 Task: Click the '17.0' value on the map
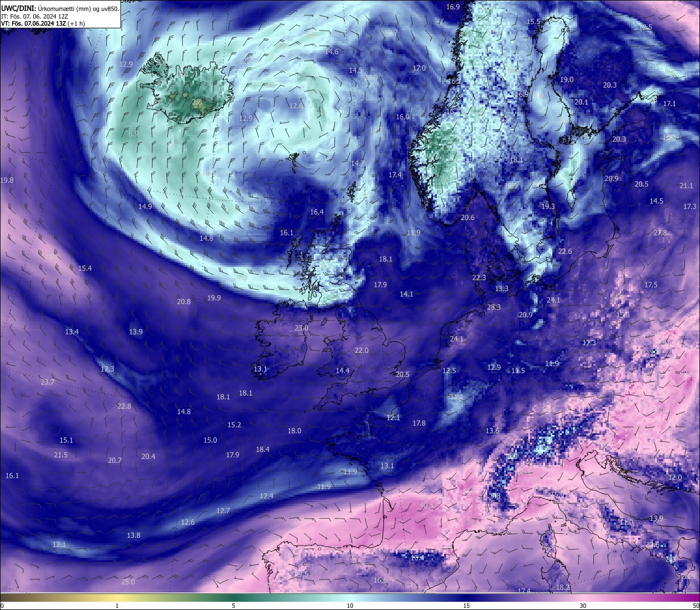pyautogui.click(x=419, y=68)
